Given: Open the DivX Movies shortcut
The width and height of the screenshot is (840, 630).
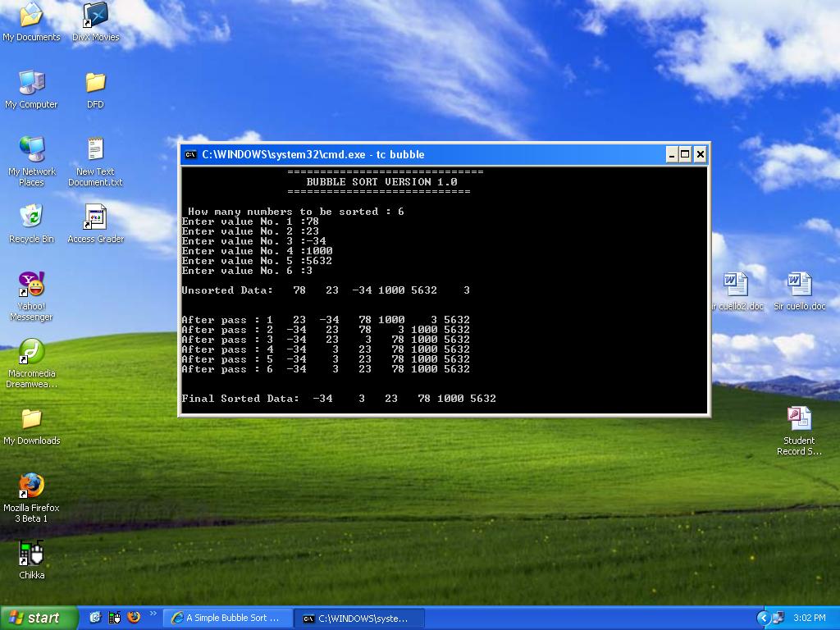Looking at the screenshot, I should click(x=95, y=22).
